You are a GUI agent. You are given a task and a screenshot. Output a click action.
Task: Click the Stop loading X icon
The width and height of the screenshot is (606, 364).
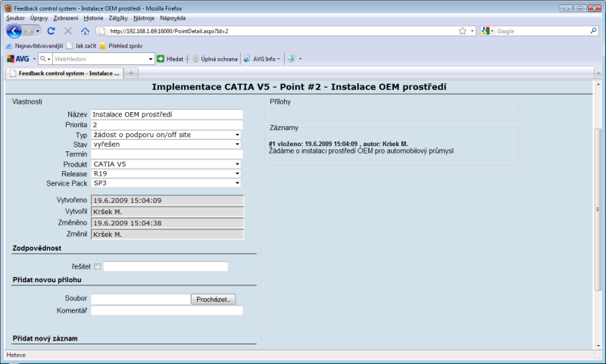(68, 31)
